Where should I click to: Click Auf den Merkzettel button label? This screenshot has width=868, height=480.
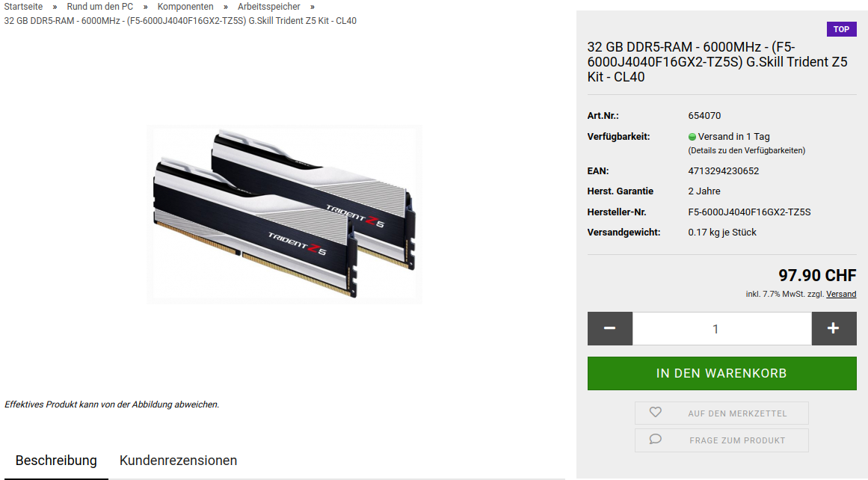pyautogui.click(x=737, y=413)
